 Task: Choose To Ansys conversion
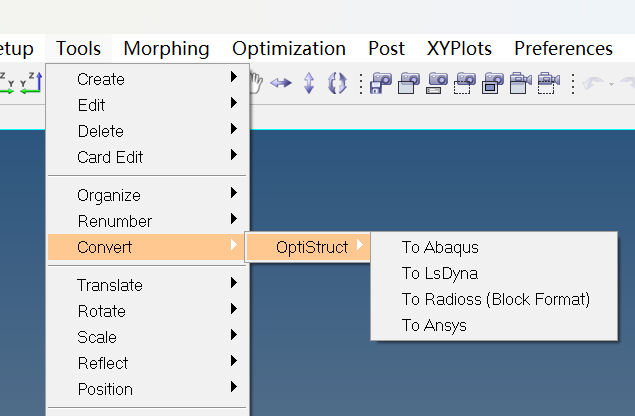(x=494, y=325)
